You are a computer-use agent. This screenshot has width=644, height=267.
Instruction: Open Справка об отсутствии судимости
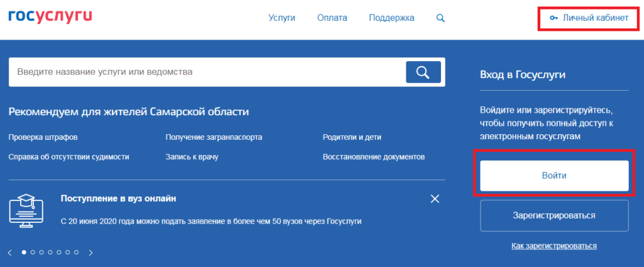tap(69, 157)
